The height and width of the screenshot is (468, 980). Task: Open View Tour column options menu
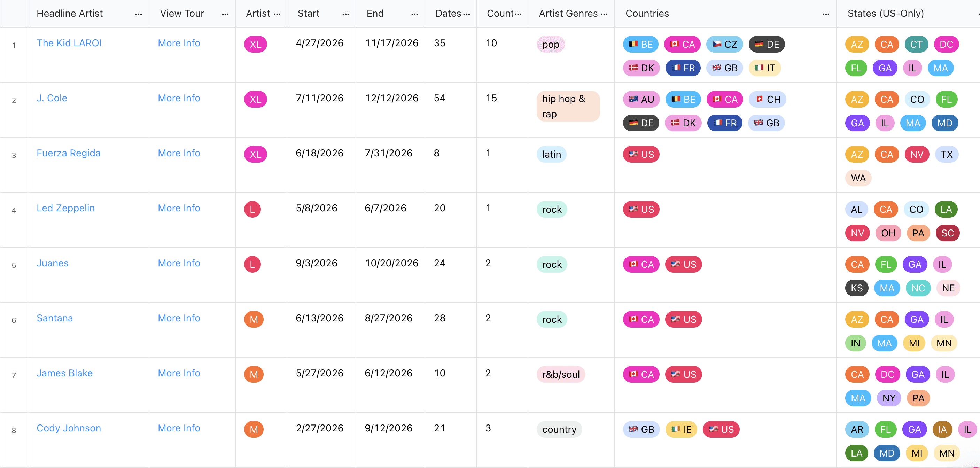(225, 14)
